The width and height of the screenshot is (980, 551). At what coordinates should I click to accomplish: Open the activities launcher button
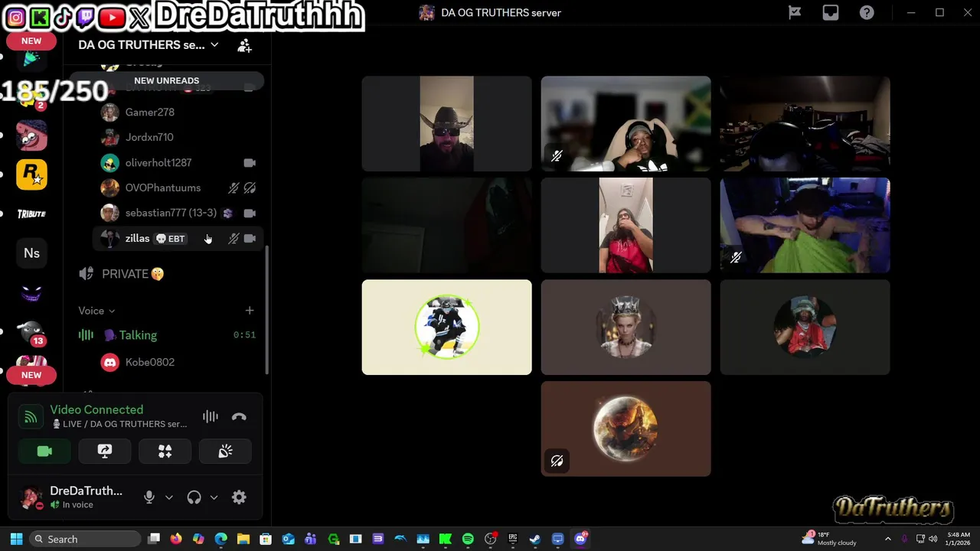coord(165,452)
